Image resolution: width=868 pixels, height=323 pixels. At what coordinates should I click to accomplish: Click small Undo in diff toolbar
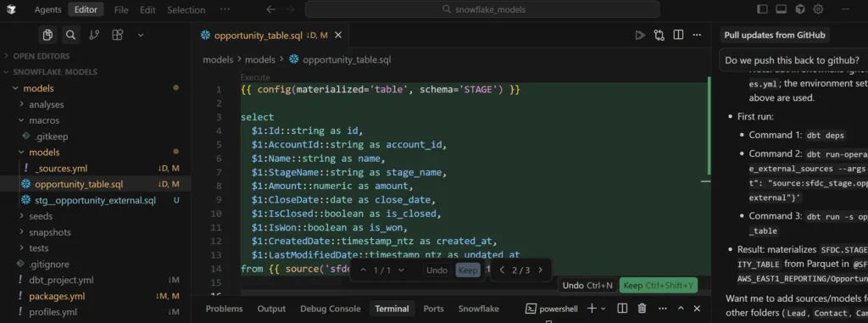(437, 270)
